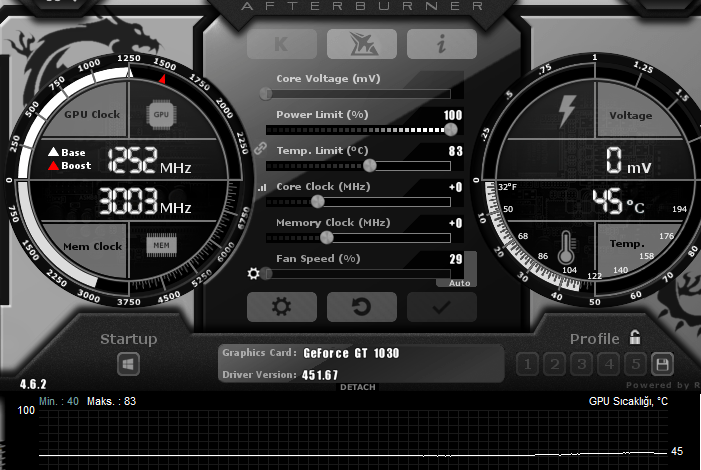Select profile slot 1
Viewport: 701px width, 470px height.
[x=528, y=364]
